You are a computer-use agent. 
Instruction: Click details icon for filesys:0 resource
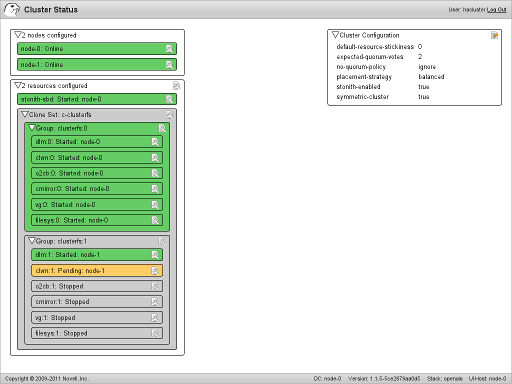(x=155, y=220)
